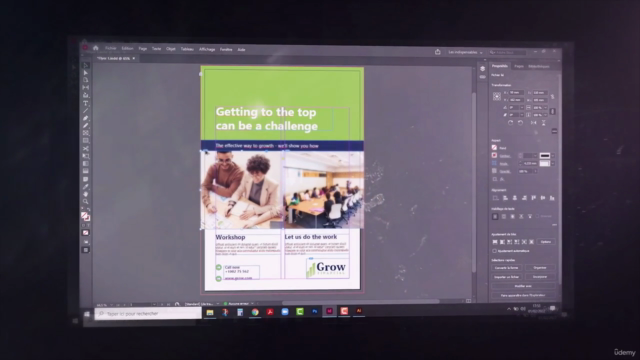Open the Edition menu
The image size is (640, 360).
(127, 48)
